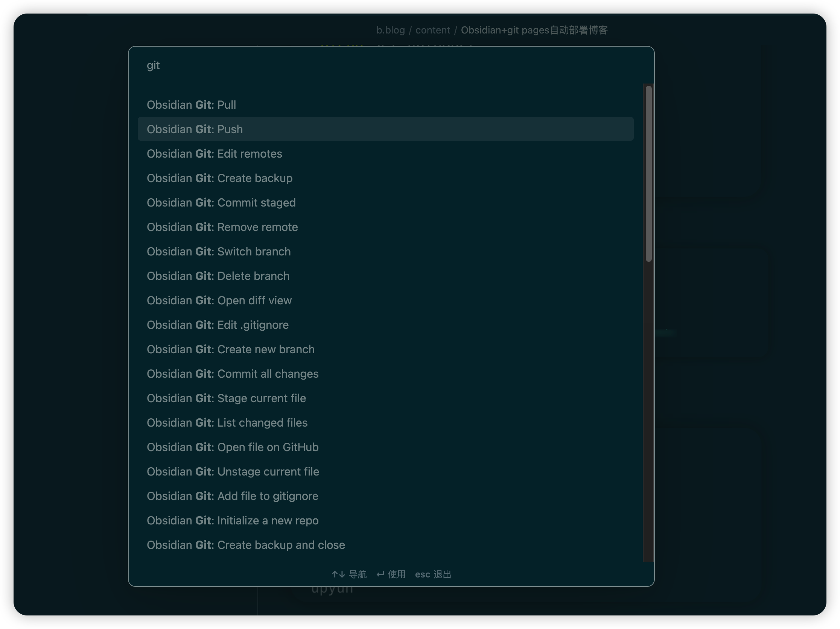Run Obsidian Git: Create backup
Screen dimensions: 840x629
tap(219, 178)
